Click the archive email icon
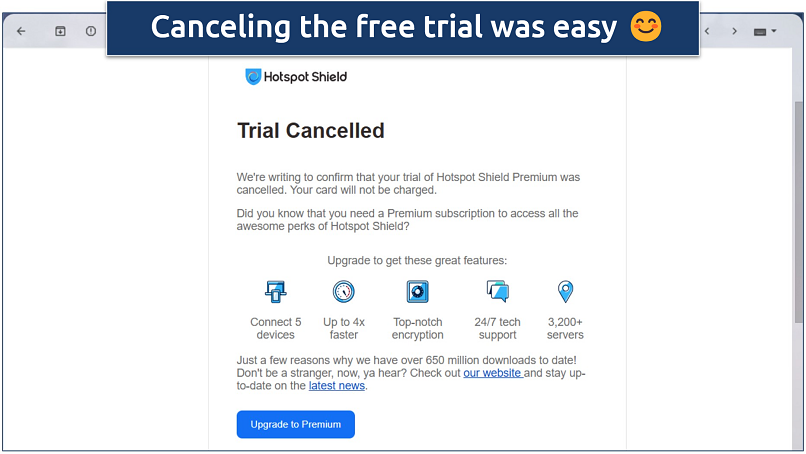806x454 pixels. 60,31
